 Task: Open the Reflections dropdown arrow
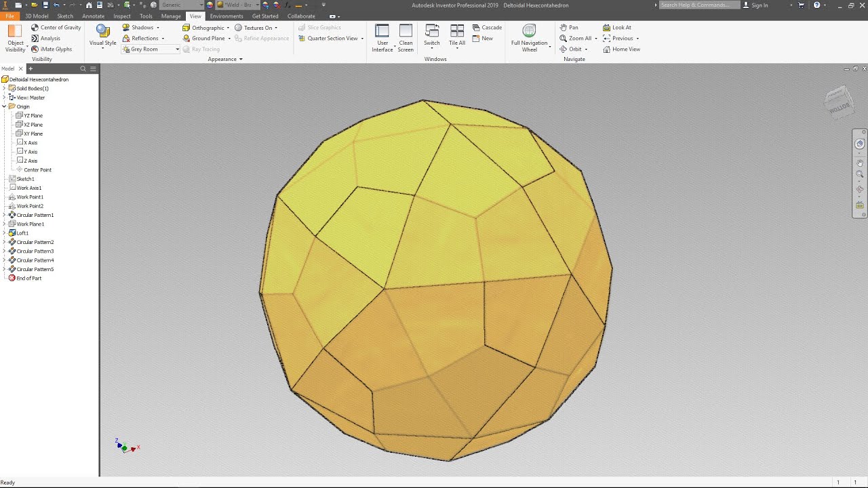point(163,39)
